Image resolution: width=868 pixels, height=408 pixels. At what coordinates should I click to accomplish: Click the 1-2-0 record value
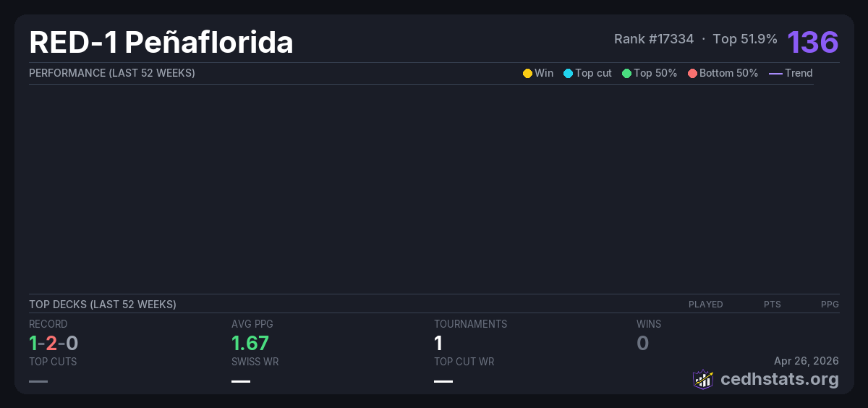pos(54,343)
